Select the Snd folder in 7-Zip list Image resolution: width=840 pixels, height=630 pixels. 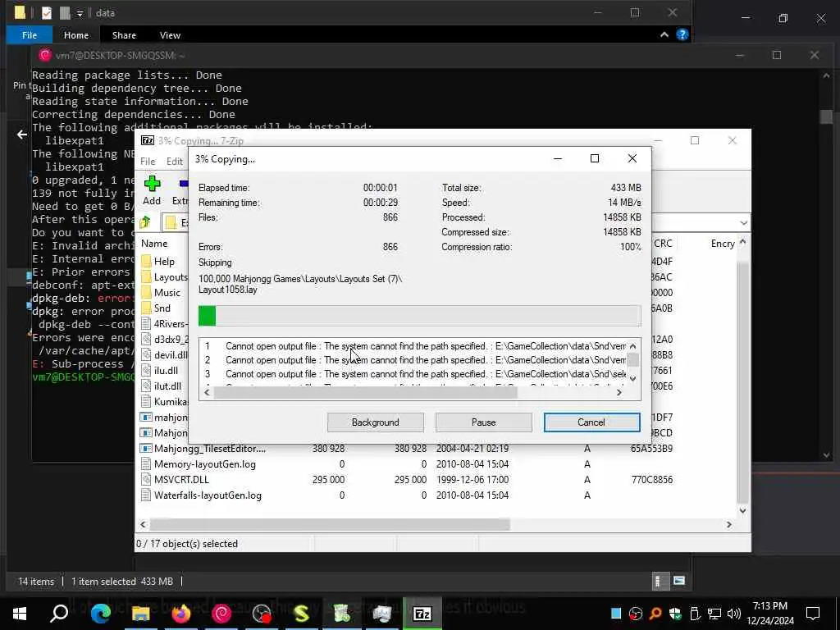click(162, 308)
